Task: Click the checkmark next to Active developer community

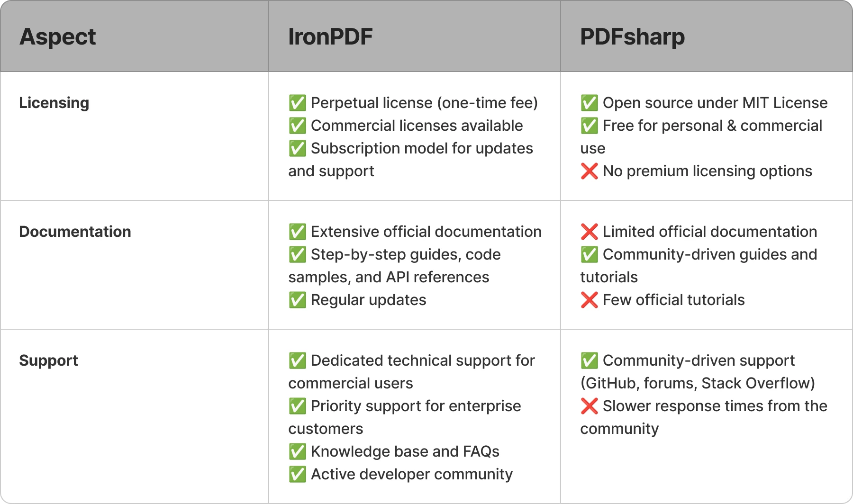Action: coord(297,474)
